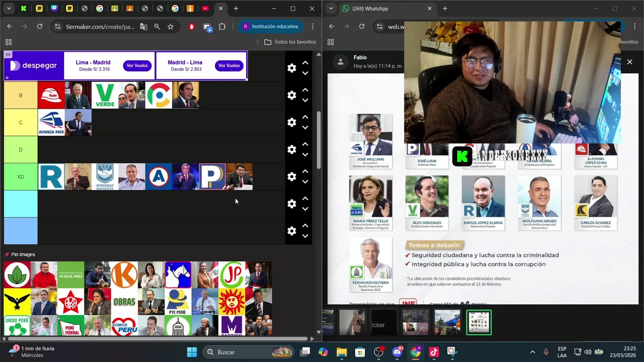
Task: Bookmark this page with the star
Action: tap(171, 26)
